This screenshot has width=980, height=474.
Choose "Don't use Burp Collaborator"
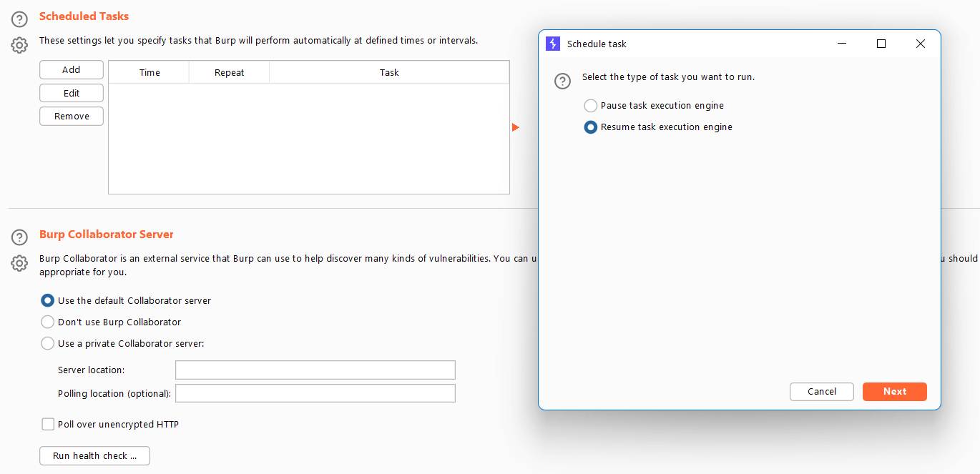[x=47, y=322]
